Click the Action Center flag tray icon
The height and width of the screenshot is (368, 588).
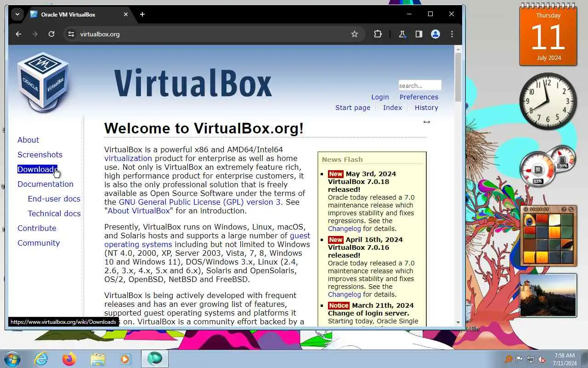(x=520, y=359)
